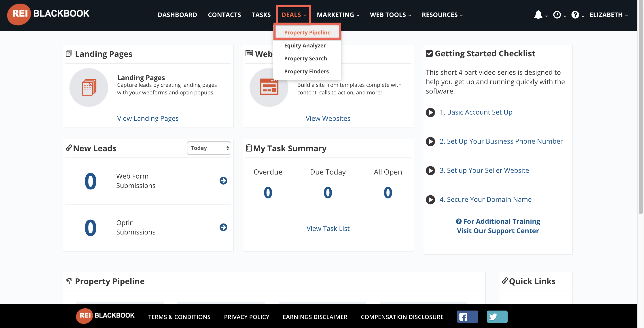Viewport: 644px width, 328px height.
Task: Open the New Leads Today dropdown
Action: pos(209,148)
